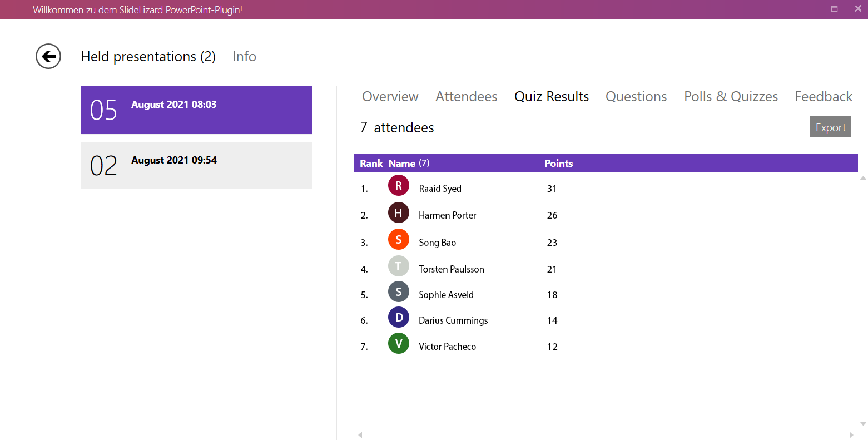
Task: Click the scrollbar up arrow
Action: point(862,177)
